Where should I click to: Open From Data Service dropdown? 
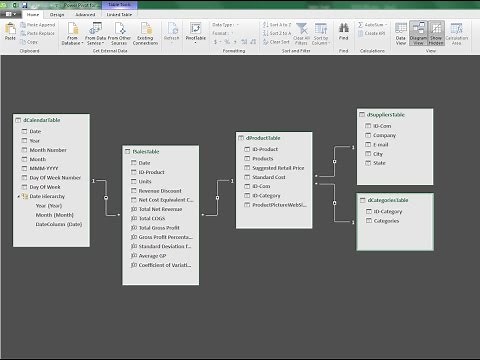coord(95,33)
